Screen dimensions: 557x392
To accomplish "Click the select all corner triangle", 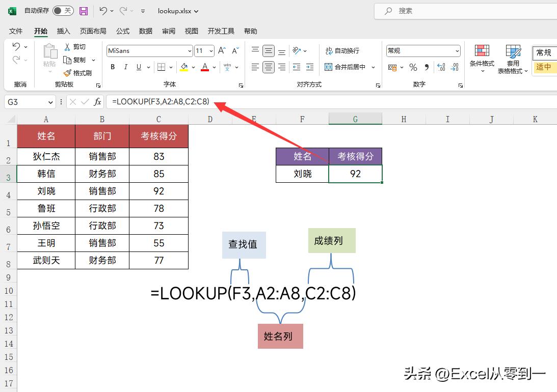I will click(x=12, y=119).
